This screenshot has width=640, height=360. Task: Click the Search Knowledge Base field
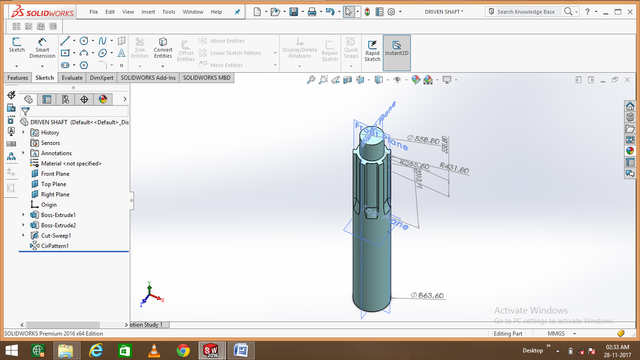tap(526, 12)
